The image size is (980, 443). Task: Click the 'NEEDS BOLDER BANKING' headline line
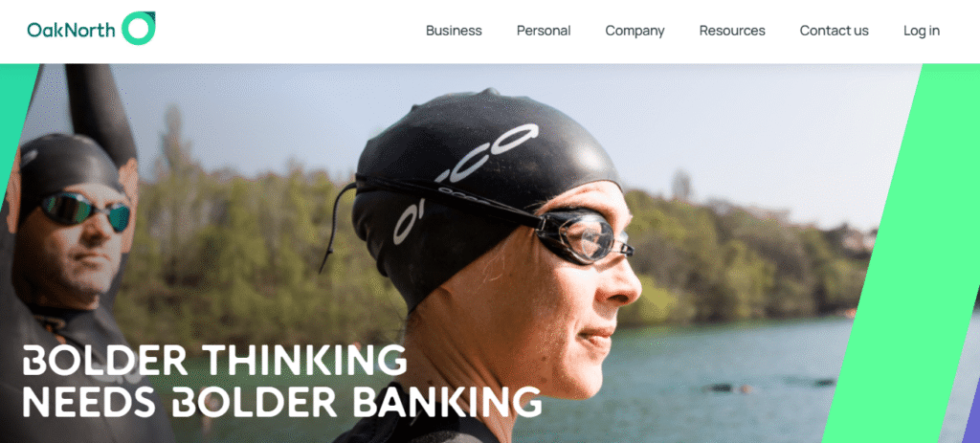tap(282, 401)
